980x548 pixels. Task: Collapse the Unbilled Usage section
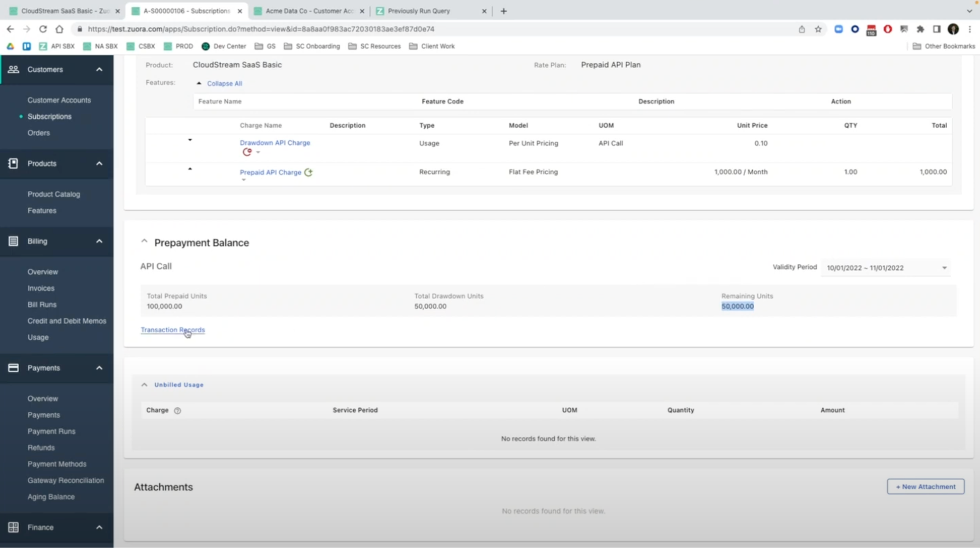145,384
